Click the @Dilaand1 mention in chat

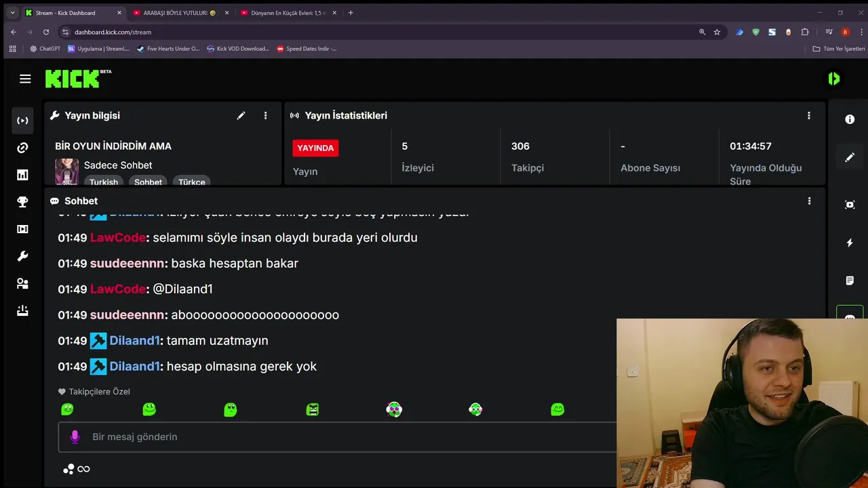[x=183, y=289]
